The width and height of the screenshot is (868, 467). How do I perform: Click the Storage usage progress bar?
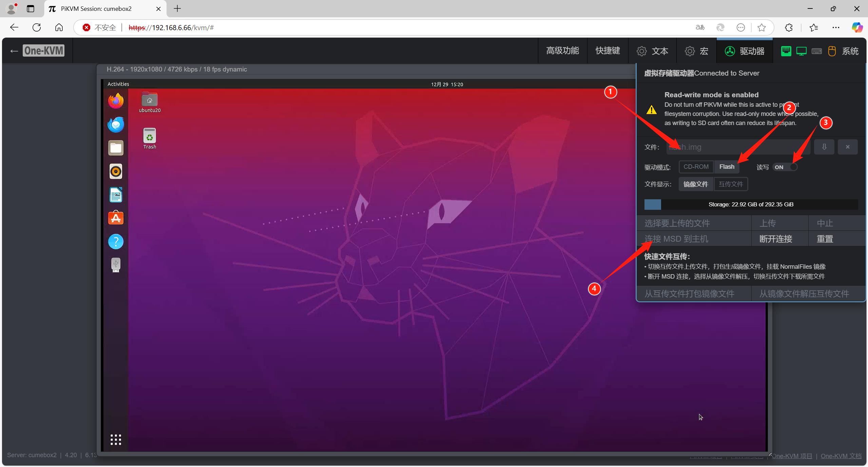[751, 204]
